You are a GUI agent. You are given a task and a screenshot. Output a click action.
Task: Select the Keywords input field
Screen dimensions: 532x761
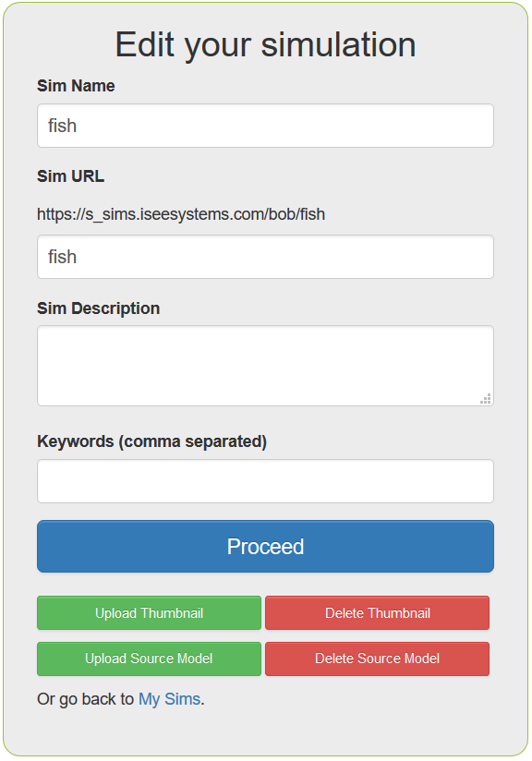[265, 481]
